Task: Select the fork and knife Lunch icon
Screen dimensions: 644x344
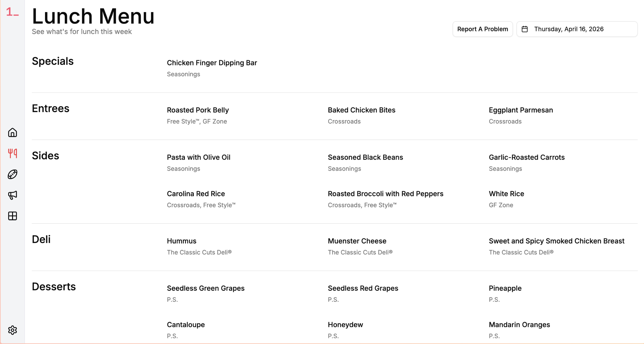Action: point(13,153)
